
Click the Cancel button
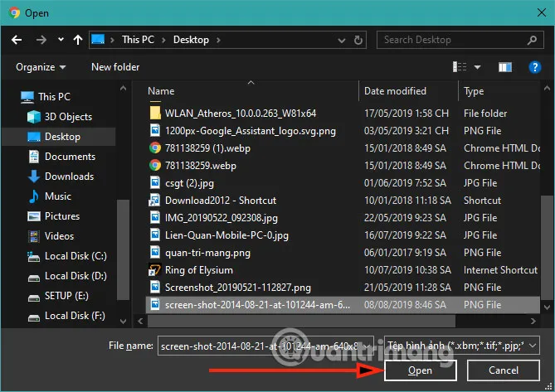click(x=503, y=370)
